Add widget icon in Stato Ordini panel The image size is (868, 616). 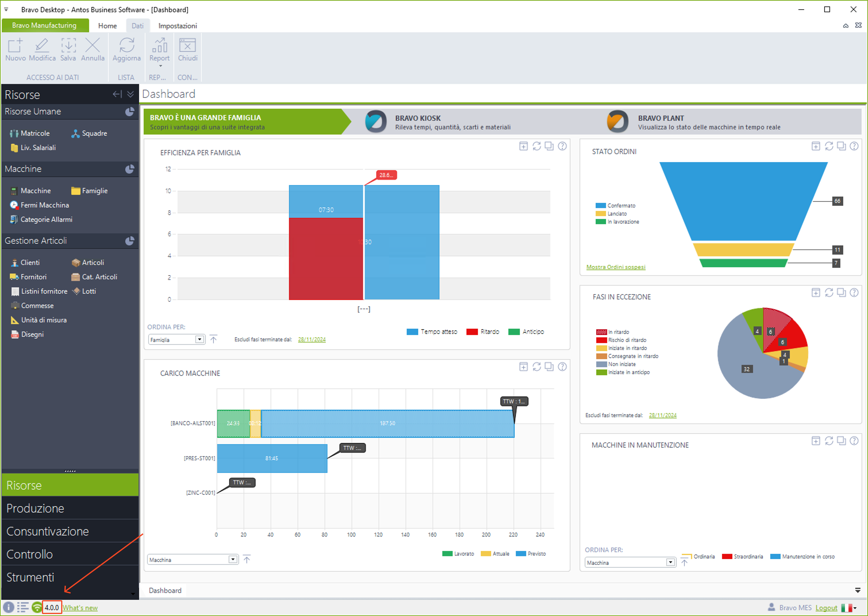click(x=816, y=146)
